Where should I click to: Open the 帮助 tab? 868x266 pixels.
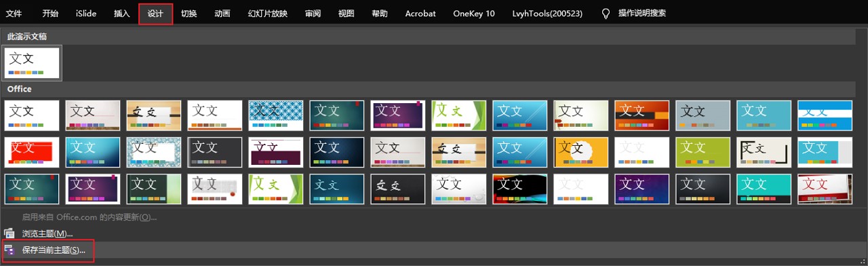[380, 14]
